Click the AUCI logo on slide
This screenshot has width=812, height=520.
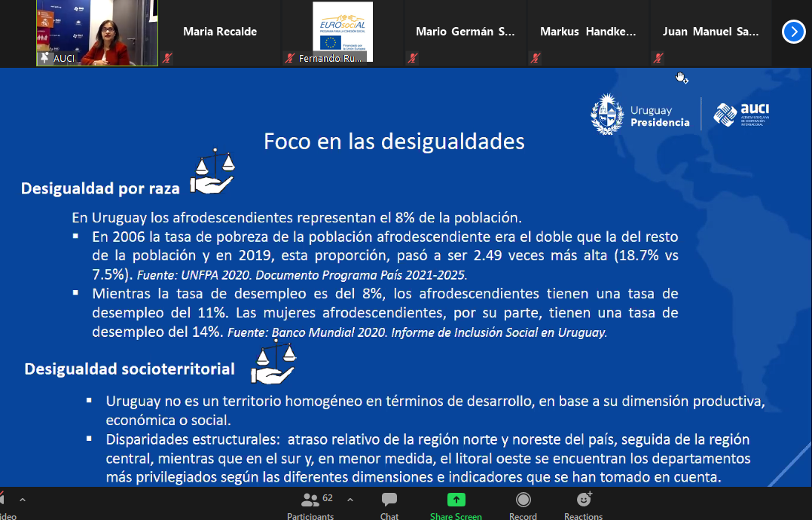[741, 115]
